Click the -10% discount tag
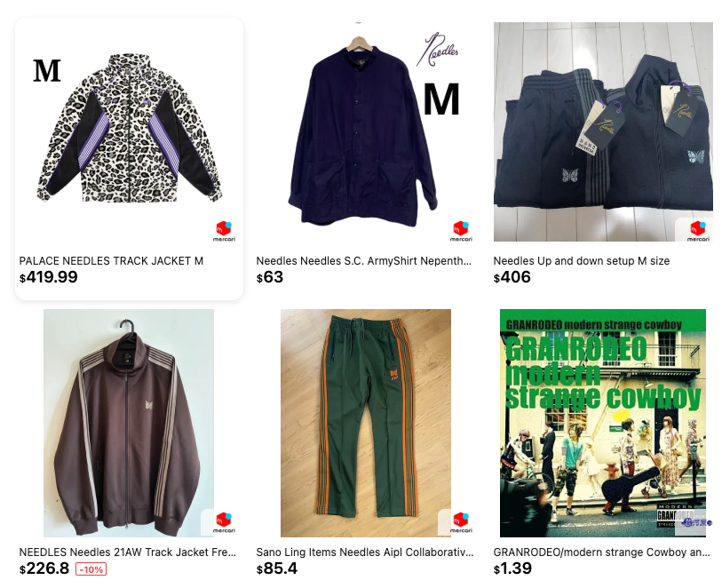 tap(91, 569)
